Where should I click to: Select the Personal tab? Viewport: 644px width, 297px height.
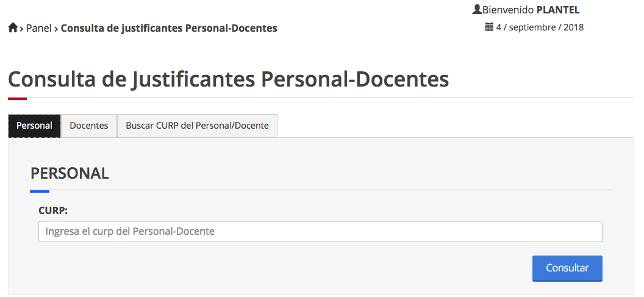tap(34, 126)
